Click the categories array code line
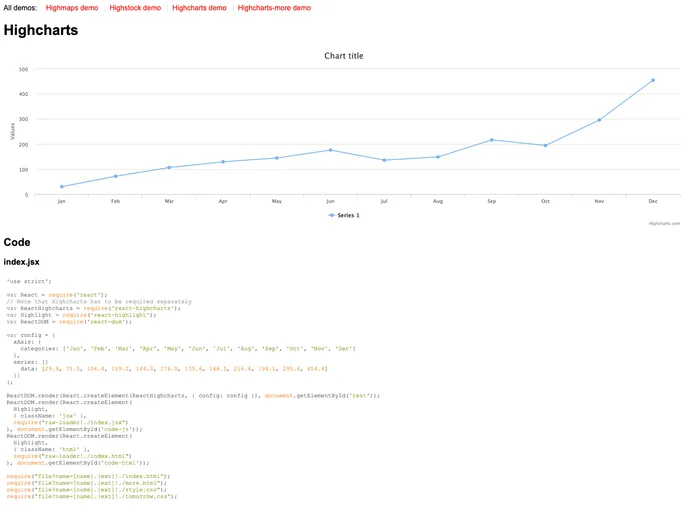688x512 pixels. click(188, 349)
